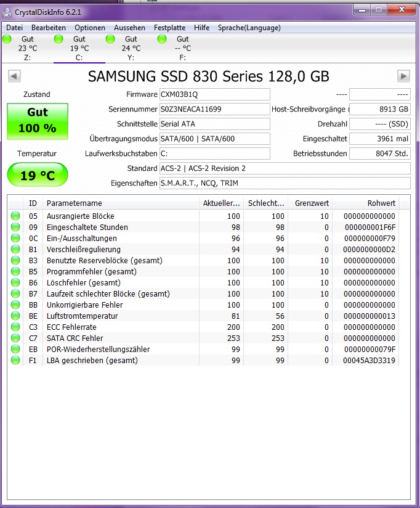Image resolution: width=420 pixels, height=508 pixels.
Task: Click status orb of Ein-/Ausschaltungen row
Action: 15,238
